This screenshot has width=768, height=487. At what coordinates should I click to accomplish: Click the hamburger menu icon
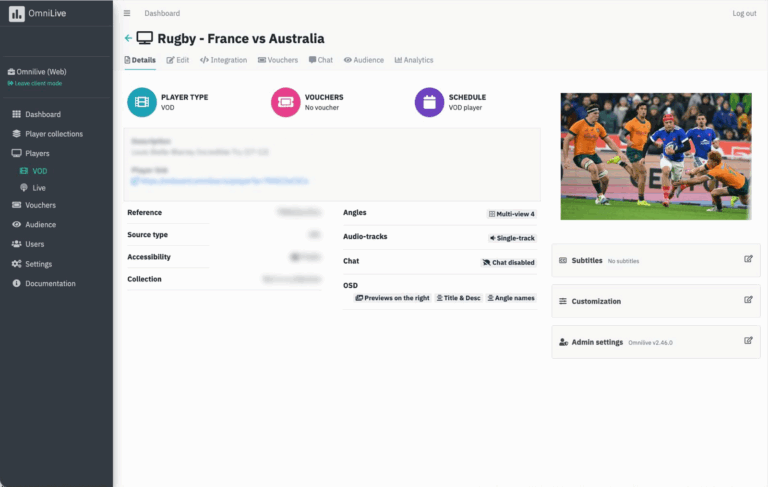[x=127, y=13]
